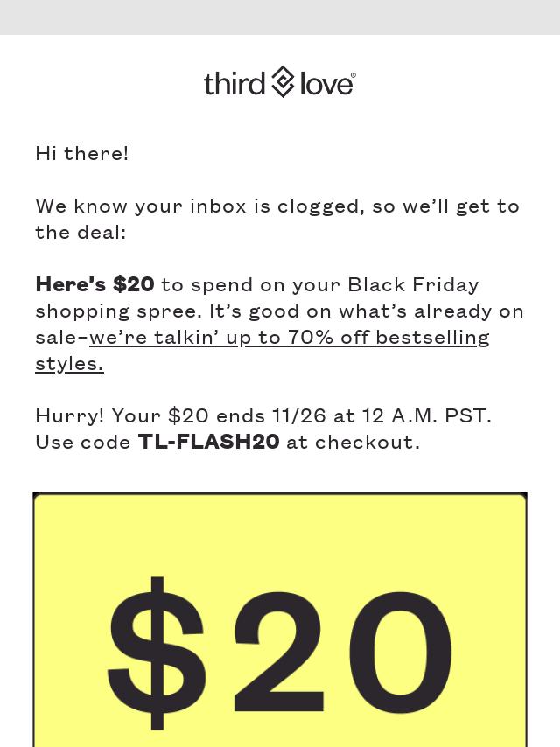Select the TL-FLASH20 promo code text
The image size is (560, 747).
coord(209,442)
